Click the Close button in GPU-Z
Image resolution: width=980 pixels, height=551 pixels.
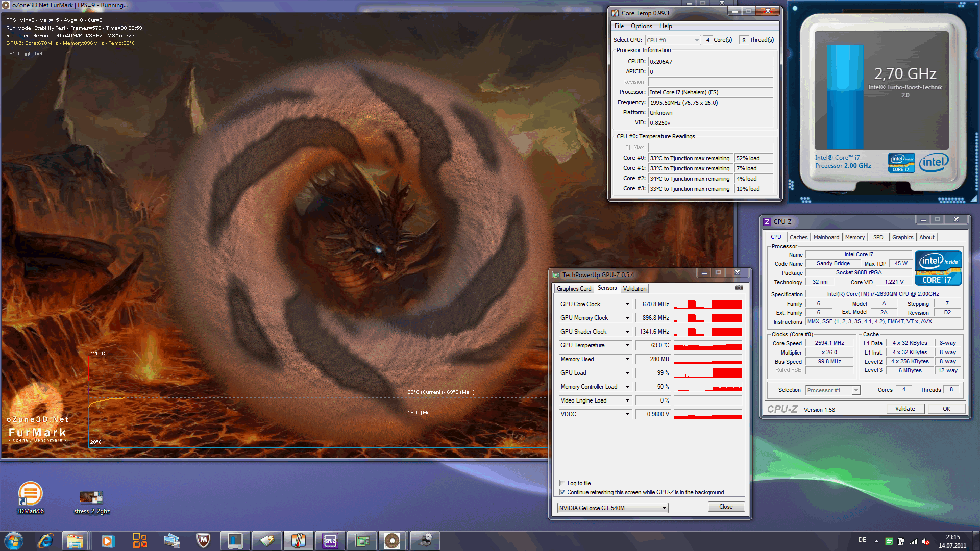pos(725,507)
